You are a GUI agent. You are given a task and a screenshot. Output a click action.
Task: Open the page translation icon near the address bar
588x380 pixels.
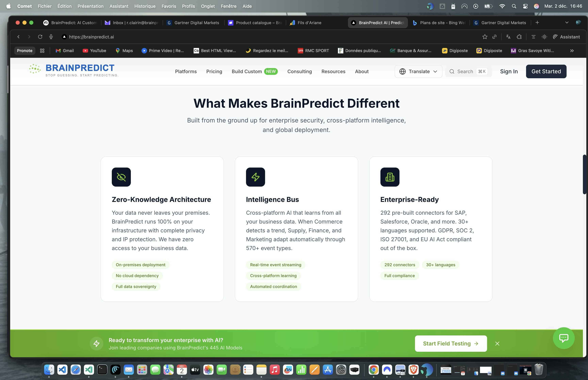[508, 37]
